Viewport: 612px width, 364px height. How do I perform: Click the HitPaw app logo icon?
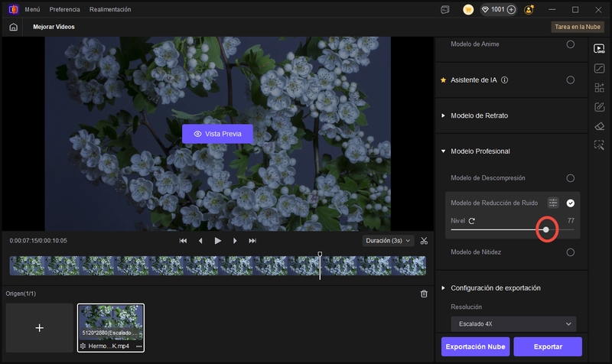click(13, 9)
